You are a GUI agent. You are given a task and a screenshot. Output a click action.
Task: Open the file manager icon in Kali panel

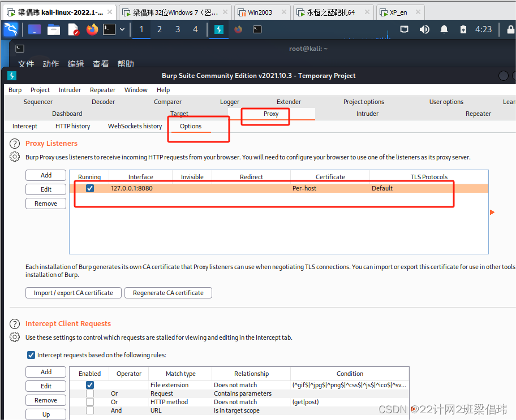pos(54,29)
